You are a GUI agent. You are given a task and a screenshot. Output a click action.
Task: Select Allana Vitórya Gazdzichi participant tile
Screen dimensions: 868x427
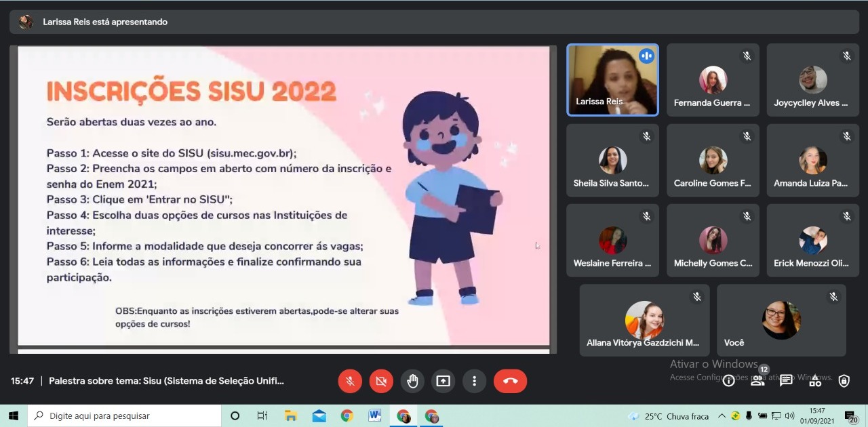pos(644,320)
